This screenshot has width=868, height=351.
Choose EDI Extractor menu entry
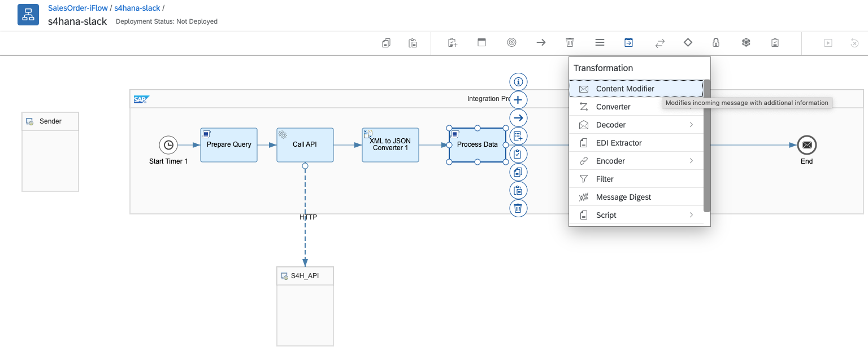click(636, 143)
